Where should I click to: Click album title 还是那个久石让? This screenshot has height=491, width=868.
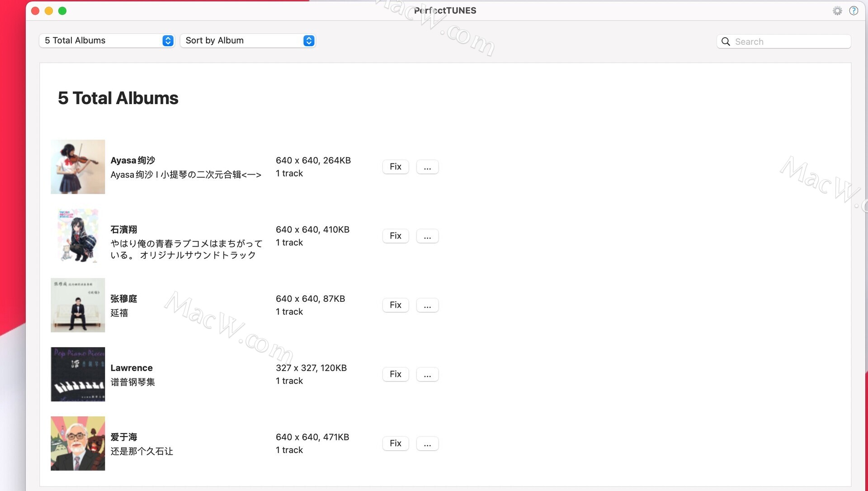[x=142, y=452]
